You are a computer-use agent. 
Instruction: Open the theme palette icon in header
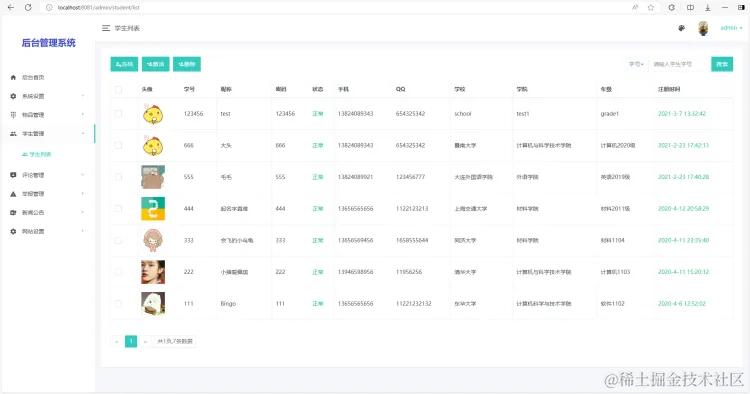(682, 28)
